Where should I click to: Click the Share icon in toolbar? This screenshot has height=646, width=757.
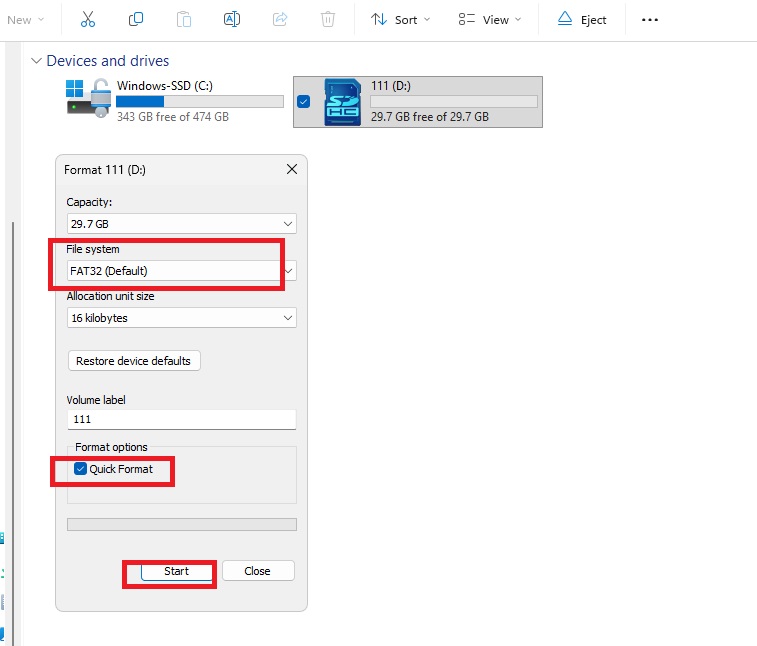280,20
